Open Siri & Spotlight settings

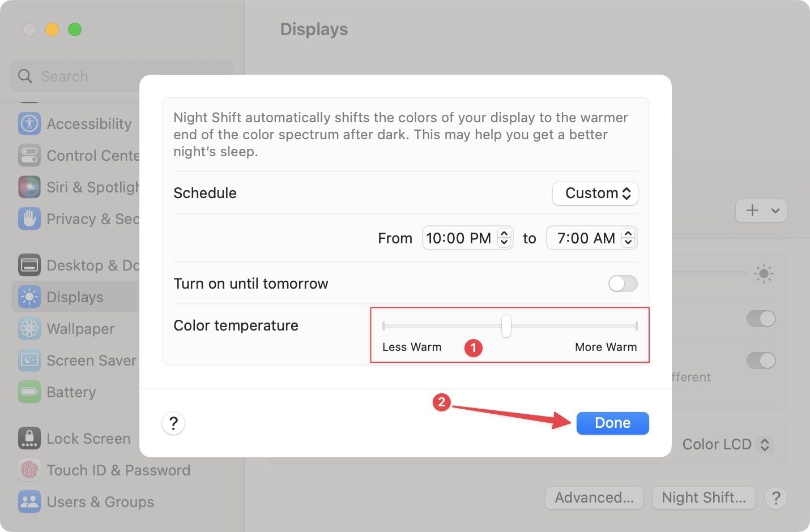click(91, 187)
